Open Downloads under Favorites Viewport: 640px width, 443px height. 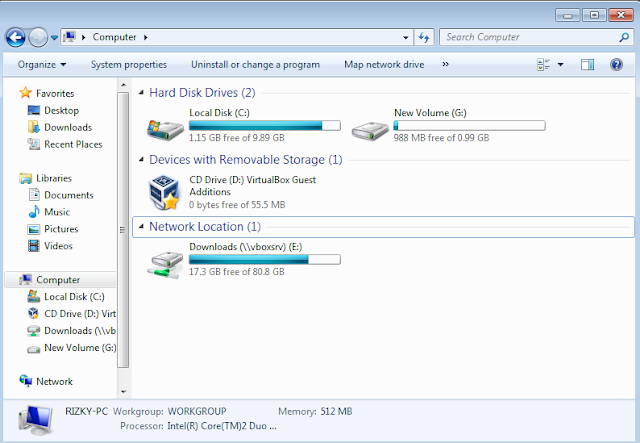pos(68,127)
